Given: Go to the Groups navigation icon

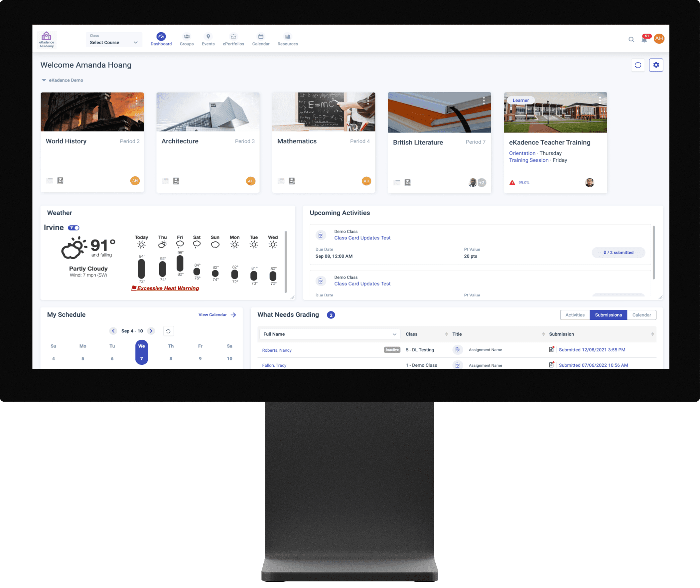Looking at the screenshot, I should [187, 39].
